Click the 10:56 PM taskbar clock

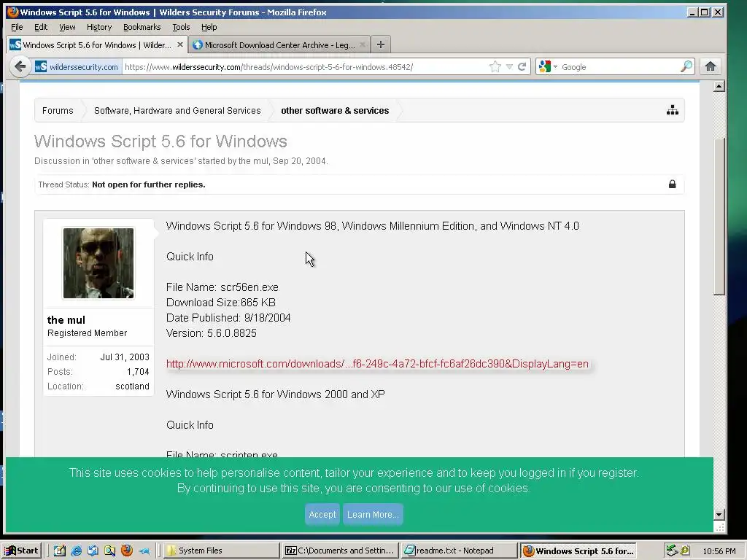(719, 551)
